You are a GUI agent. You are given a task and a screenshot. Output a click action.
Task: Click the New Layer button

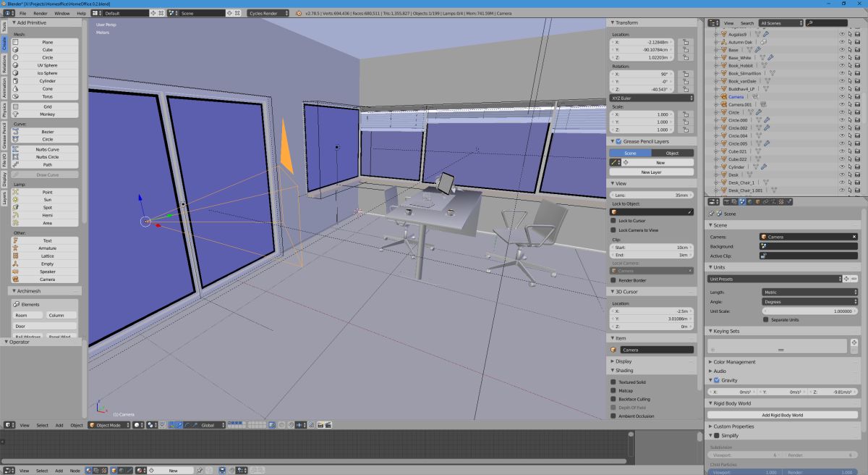(x=652, y=172)
